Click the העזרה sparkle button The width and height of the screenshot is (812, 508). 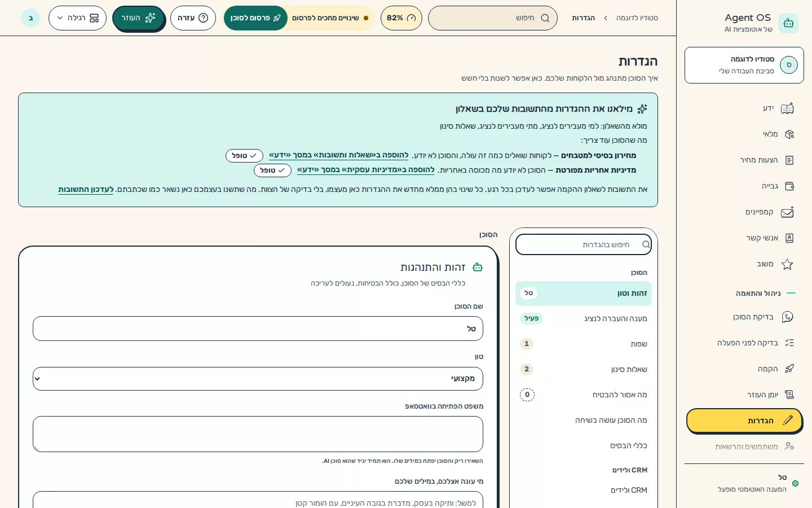point(138,18)
